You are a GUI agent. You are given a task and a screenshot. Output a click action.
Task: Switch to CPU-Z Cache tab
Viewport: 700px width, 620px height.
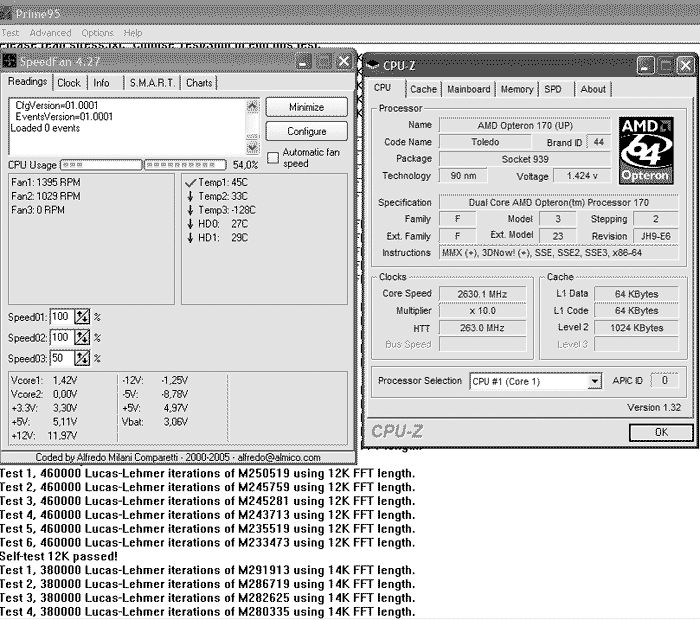[423, 89]
